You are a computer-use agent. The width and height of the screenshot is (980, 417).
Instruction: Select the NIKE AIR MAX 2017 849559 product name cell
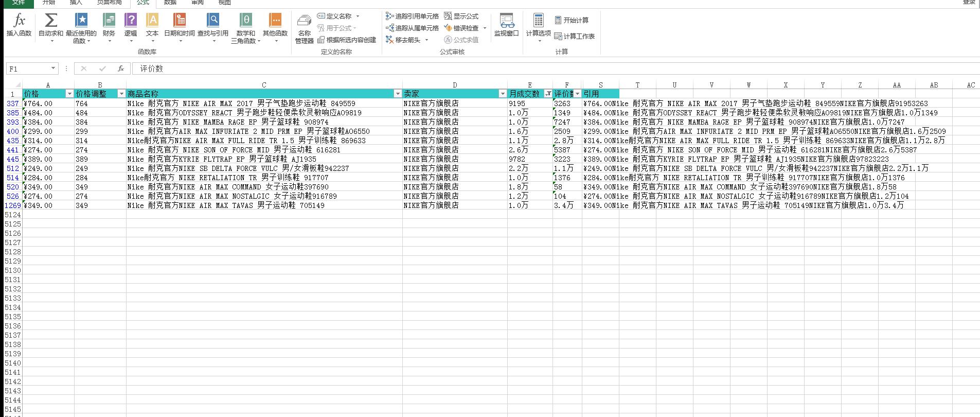point(264,103)
